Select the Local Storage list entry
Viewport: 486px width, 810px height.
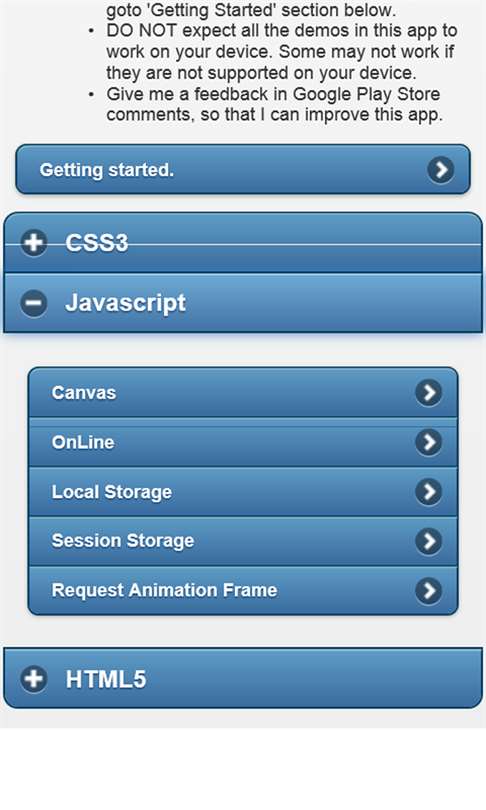tap(243, 492)
